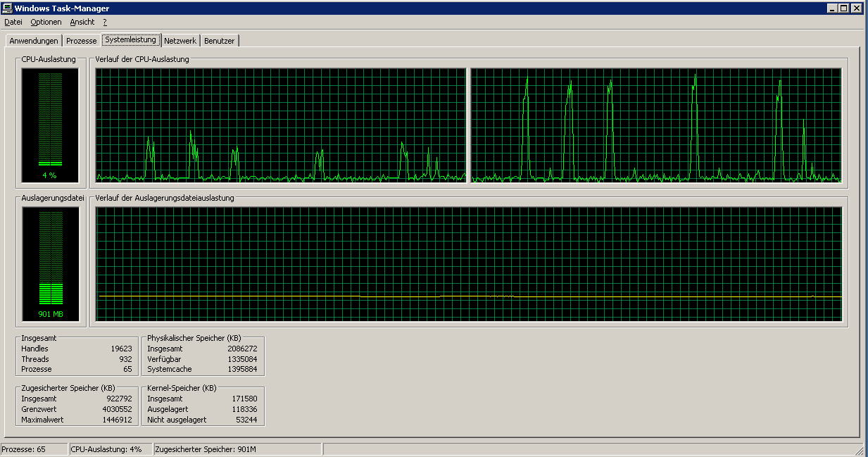
Task: Maximize the Task-Manager window
Action: click(x=844, y=8)
